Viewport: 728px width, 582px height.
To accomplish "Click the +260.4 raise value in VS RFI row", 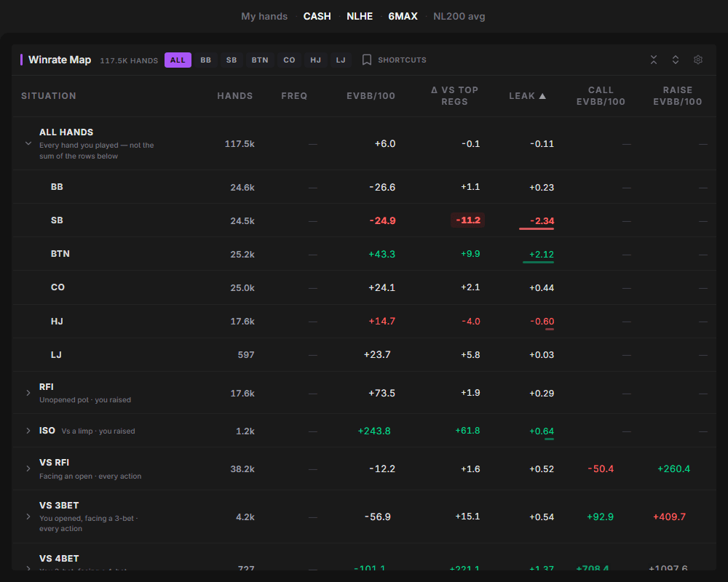I will [673, 469].
